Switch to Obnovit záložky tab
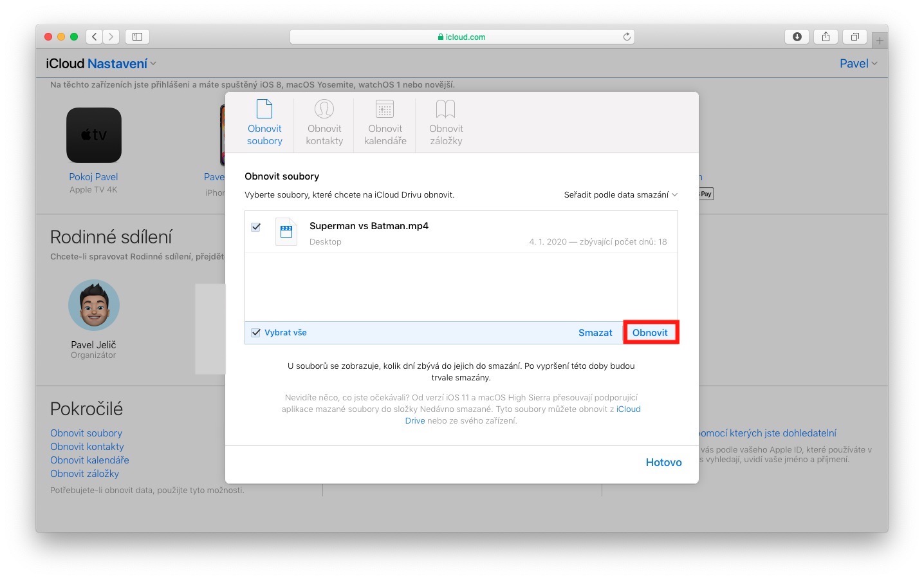 446,122
